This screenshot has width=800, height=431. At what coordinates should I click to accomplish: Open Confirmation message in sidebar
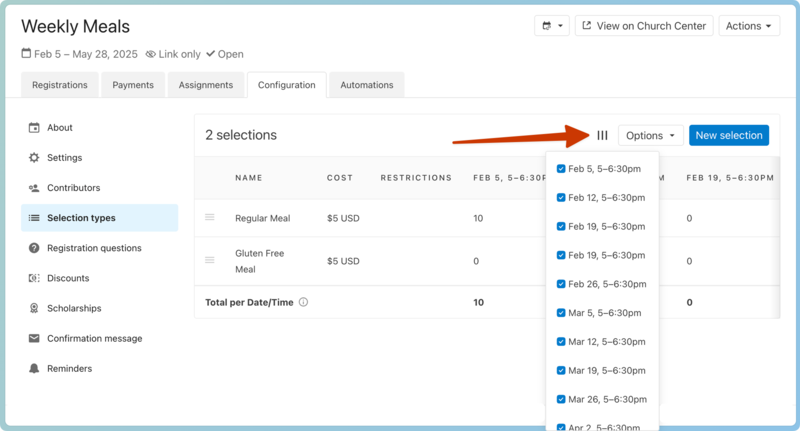click(99, 338)
